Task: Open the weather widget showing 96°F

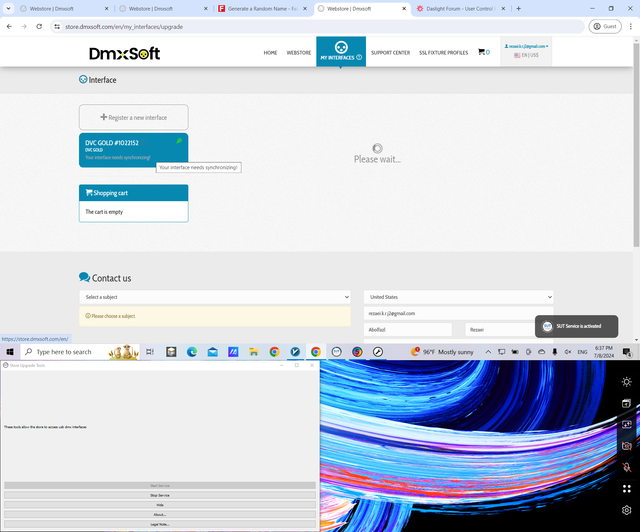Action: pyautogui.click(x=442, y=352)
